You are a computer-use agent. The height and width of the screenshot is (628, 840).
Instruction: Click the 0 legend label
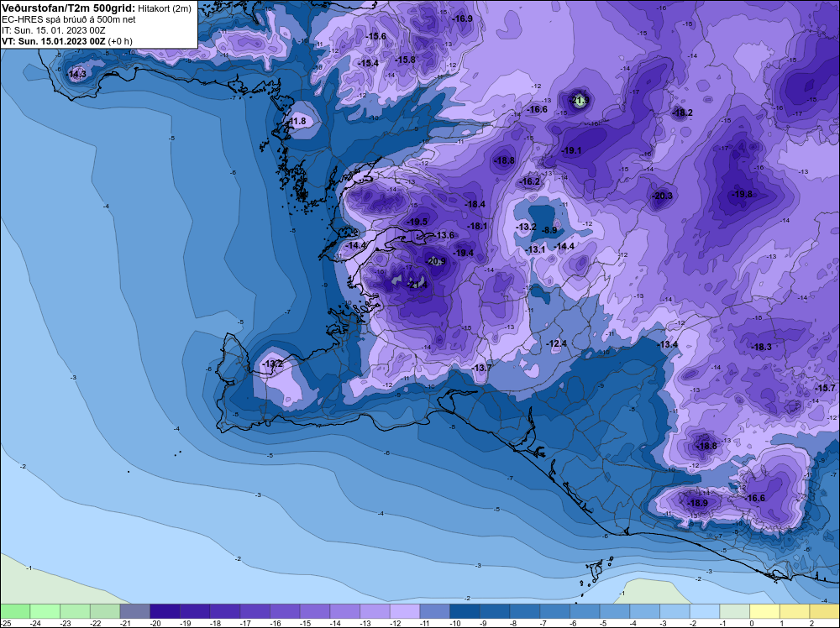752,623
